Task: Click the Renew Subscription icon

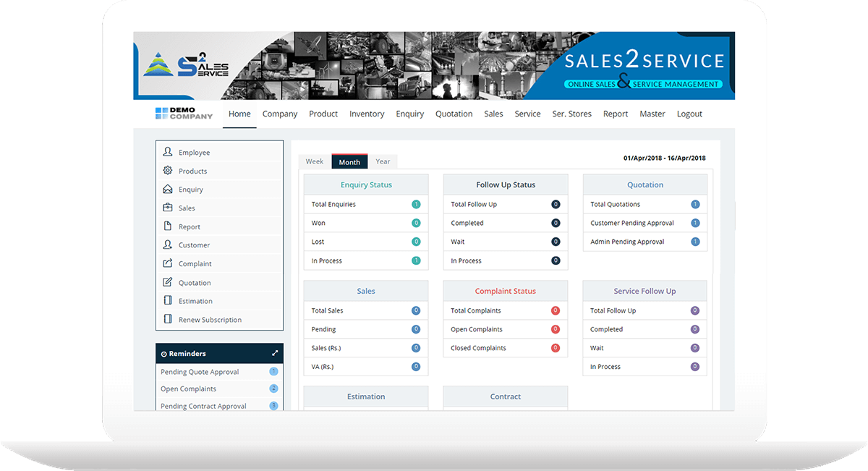Action: (x=167, y=319)
